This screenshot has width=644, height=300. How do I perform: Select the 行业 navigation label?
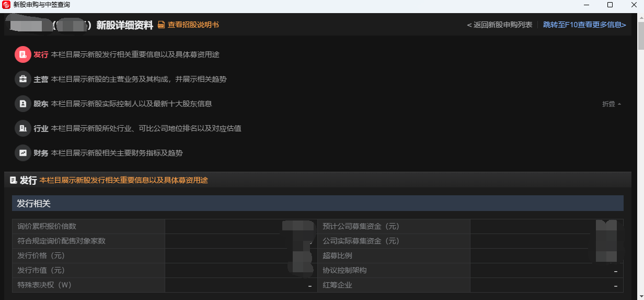click(x=41, y=128)
